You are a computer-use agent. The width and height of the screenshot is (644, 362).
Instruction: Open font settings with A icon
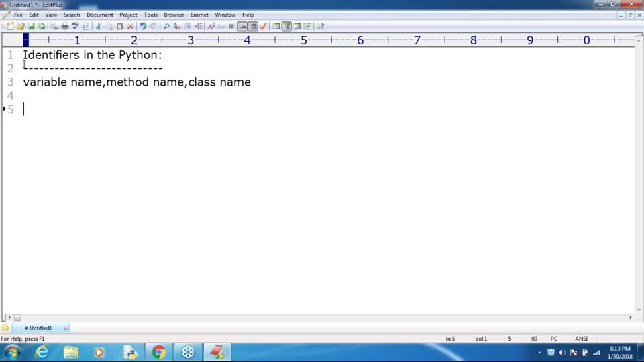tap(211, 27)
